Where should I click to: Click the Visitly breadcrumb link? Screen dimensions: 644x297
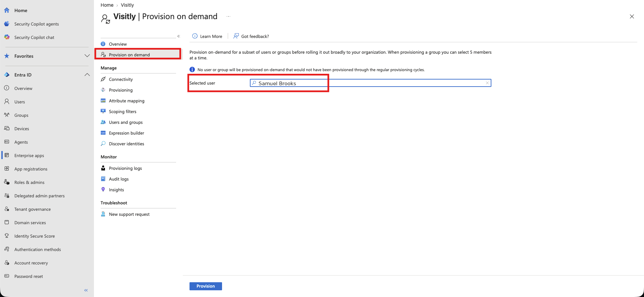[127, 5]
